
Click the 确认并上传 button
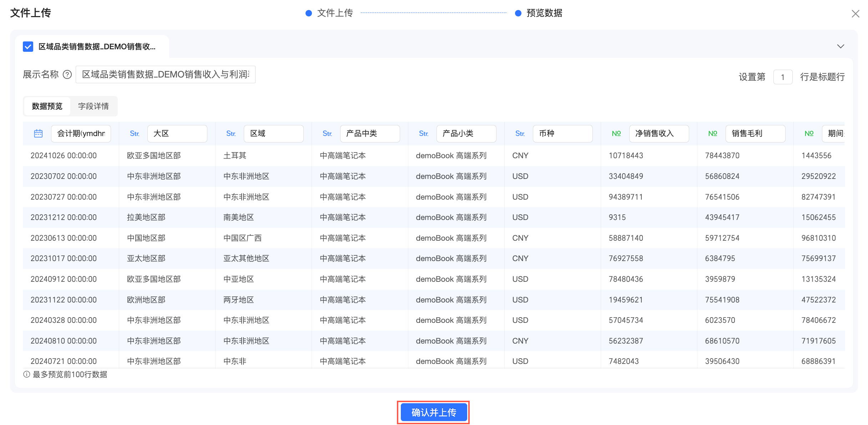(434, 412)
